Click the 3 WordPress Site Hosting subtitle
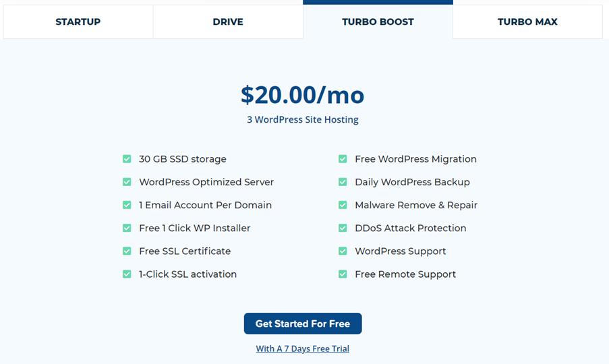 click(x=303, y=119)
